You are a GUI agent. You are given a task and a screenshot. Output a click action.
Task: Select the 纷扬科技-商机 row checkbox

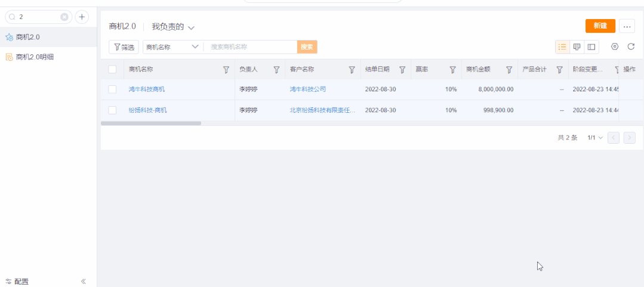[x=112, y=110]
